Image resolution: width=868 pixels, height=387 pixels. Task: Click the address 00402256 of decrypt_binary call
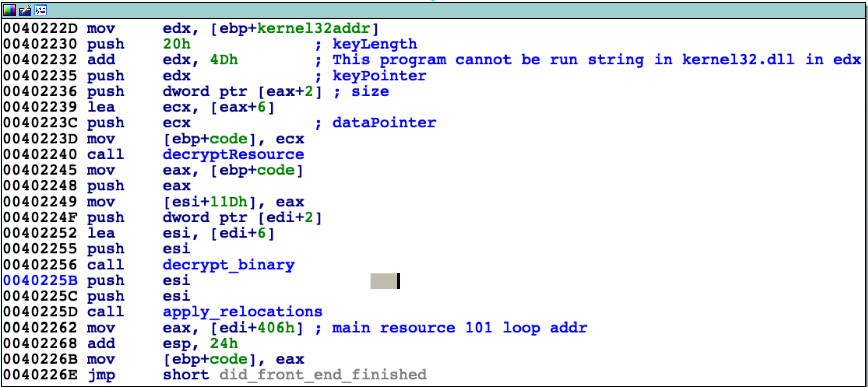pos(40,265)
